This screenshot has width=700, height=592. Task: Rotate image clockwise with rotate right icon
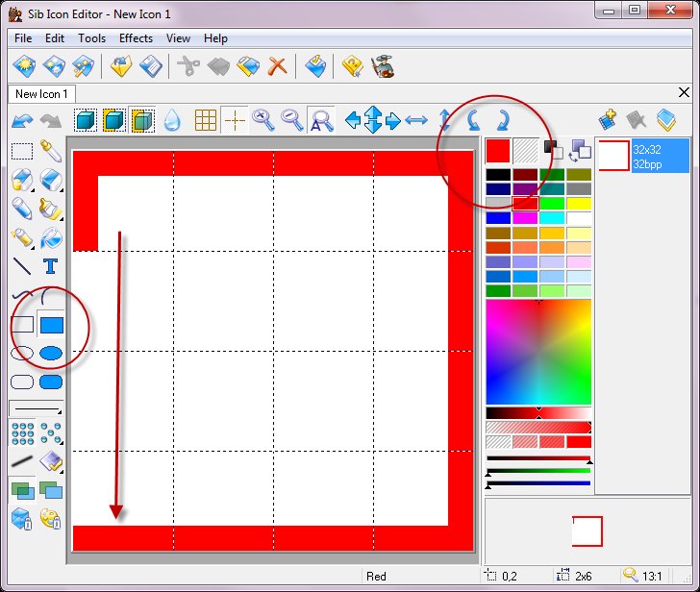[x=502, y=120]
